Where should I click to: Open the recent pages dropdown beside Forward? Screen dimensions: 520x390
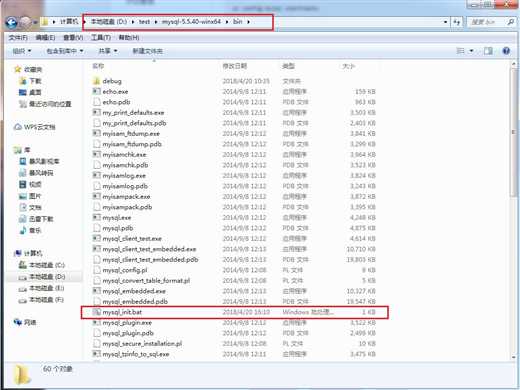(x=35, y=22)
